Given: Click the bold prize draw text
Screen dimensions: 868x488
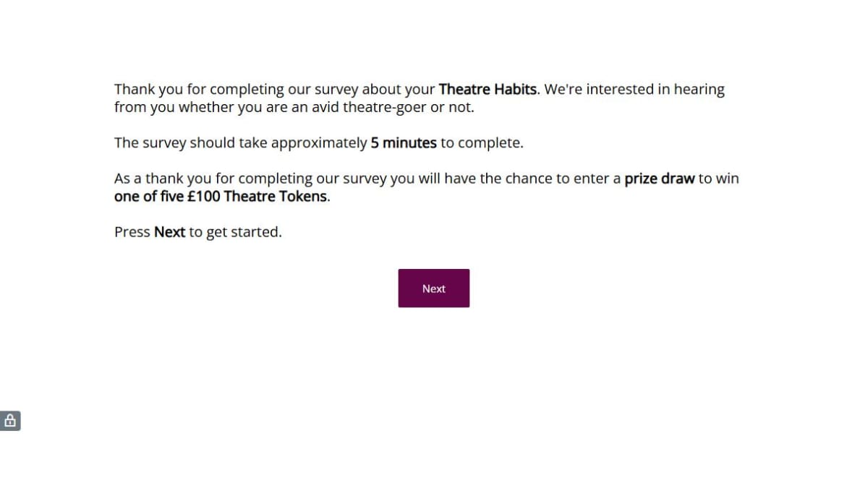Looking at the screenshot, I should coord(660,179).
